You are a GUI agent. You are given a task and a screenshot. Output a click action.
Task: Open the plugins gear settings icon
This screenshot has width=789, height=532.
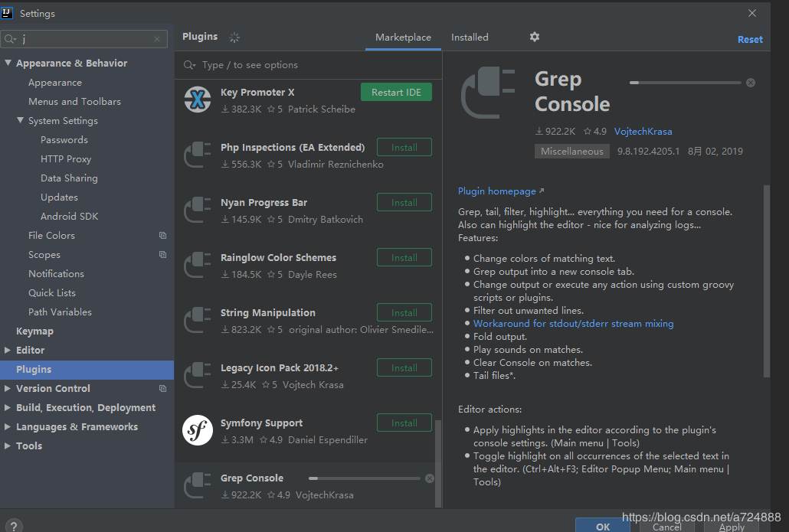(535, 37)
